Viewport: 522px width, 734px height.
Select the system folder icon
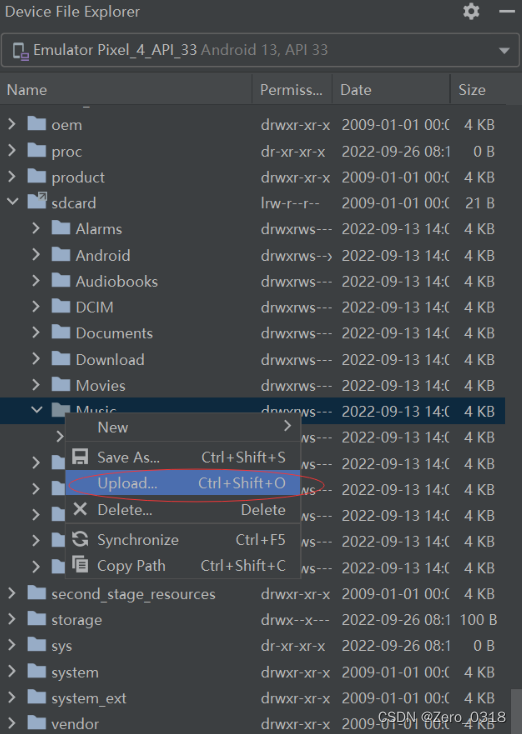pos(37,671)
